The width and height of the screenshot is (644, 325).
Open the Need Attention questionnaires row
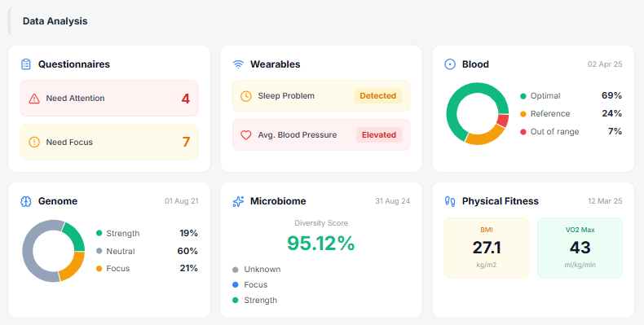click(109, 99)
